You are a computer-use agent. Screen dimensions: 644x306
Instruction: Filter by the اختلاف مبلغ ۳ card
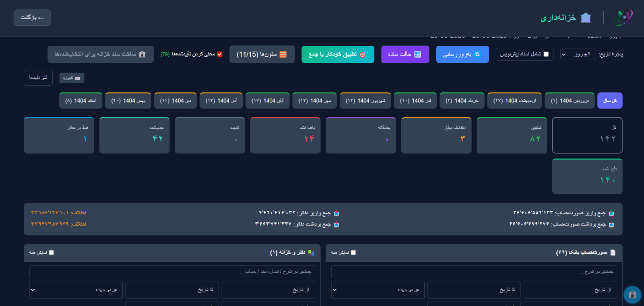436,136
